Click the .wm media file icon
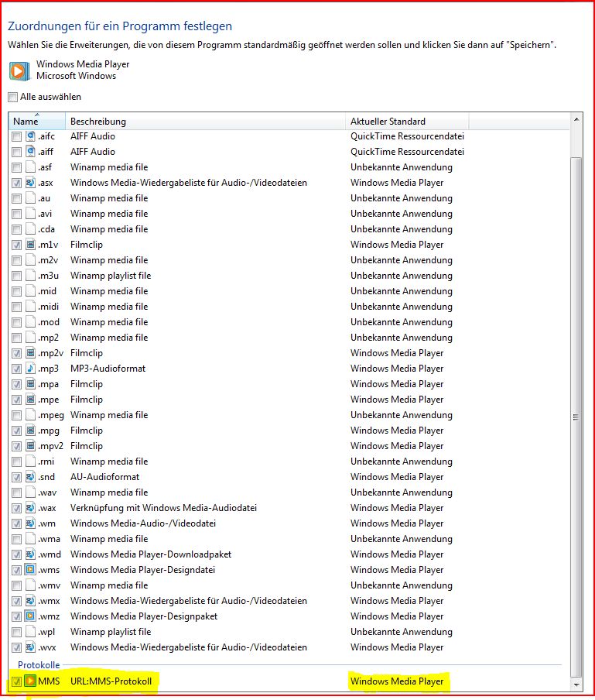Viewport: 595px width, 700px height. [30, 523]
